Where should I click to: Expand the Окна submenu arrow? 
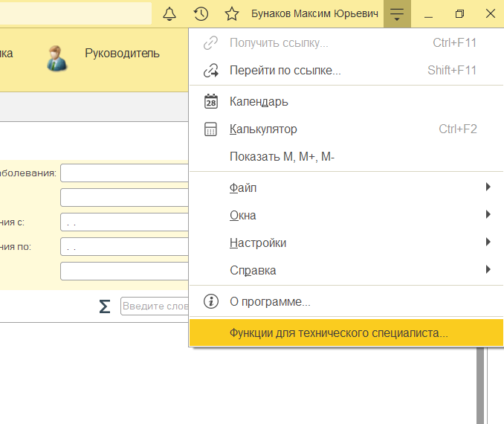click(x=488, y=215)
